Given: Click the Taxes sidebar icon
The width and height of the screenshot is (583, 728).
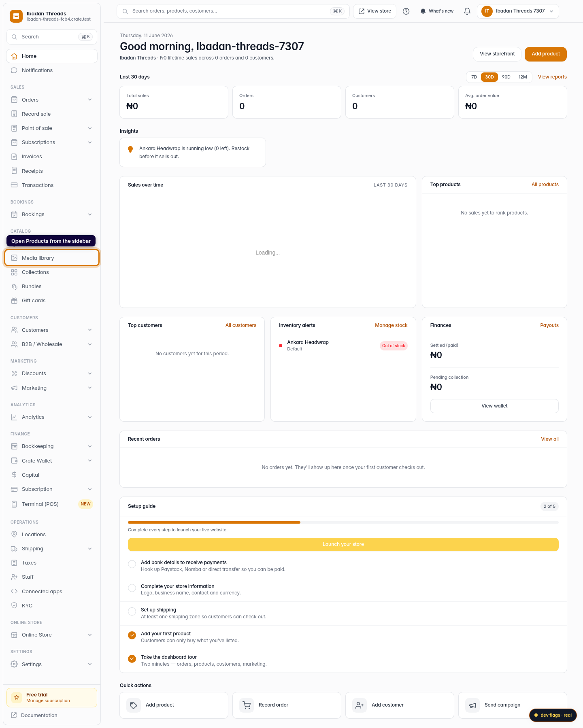Looking at the screenshot, I should pyautogui.click(x=14, y=563).
